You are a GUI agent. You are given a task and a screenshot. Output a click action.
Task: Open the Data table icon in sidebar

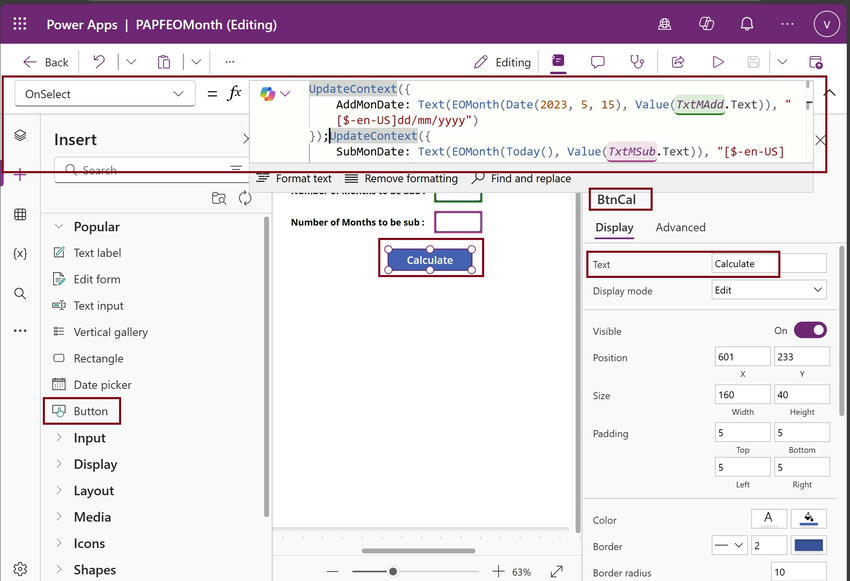pyautogui.click(x=20, y=214)
